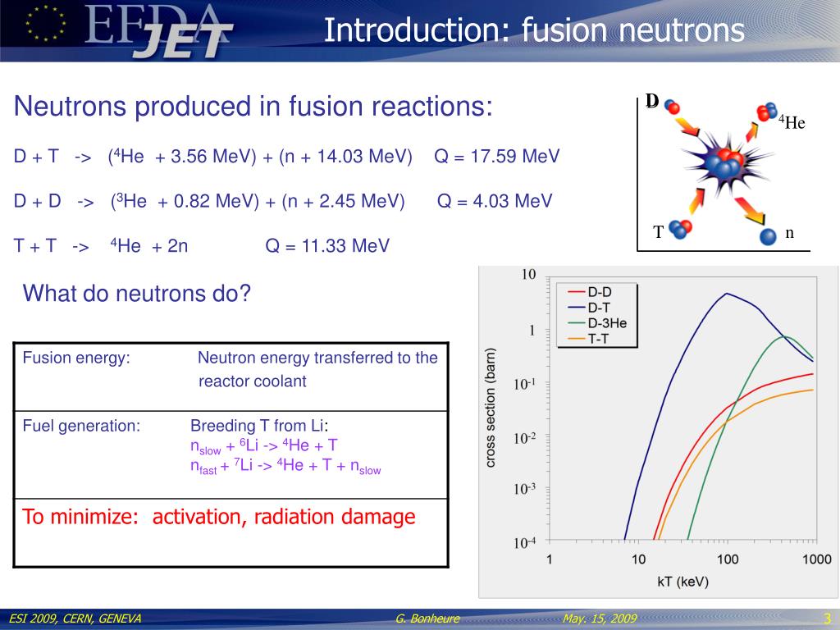Click 'Neutron energy transferred to the' text

pyautogui.click(x=317, y=358)
